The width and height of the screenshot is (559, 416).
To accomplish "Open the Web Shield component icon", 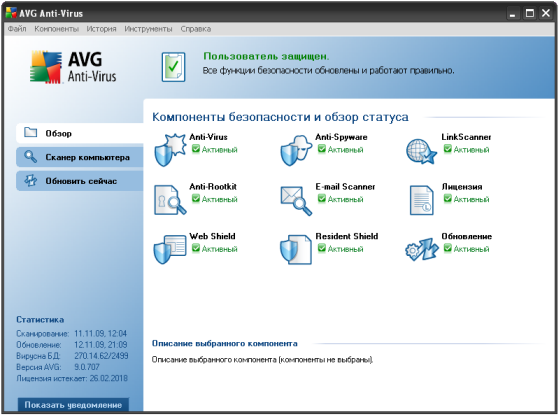I will coord(170,249).
